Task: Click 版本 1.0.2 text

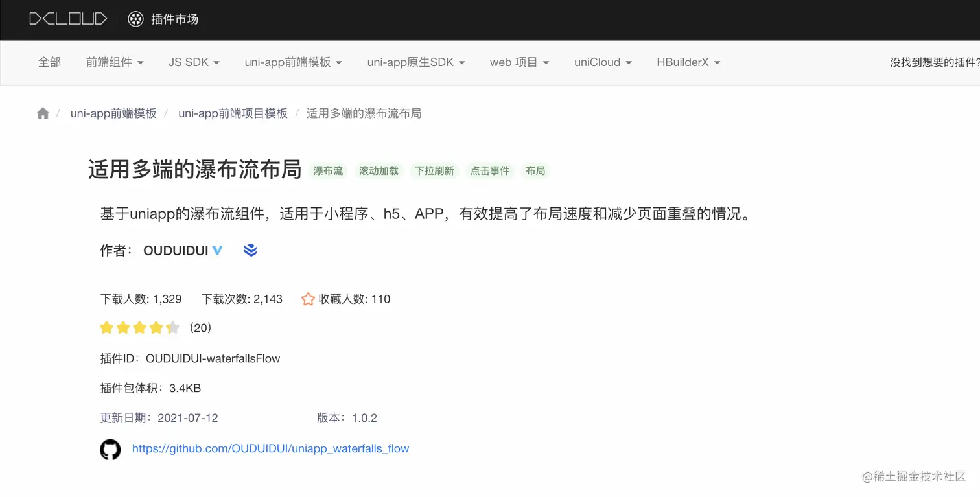Action: point(347,418)
